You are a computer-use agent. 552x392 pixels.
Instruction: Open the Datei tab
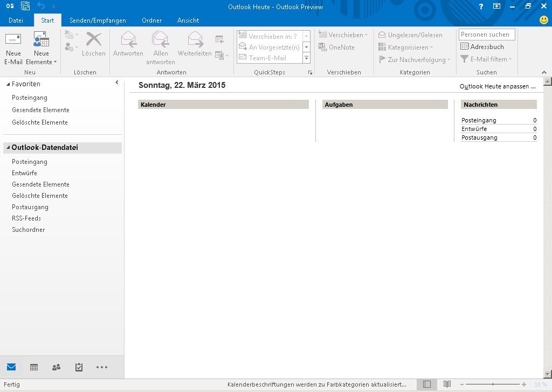tap(16, 20)
